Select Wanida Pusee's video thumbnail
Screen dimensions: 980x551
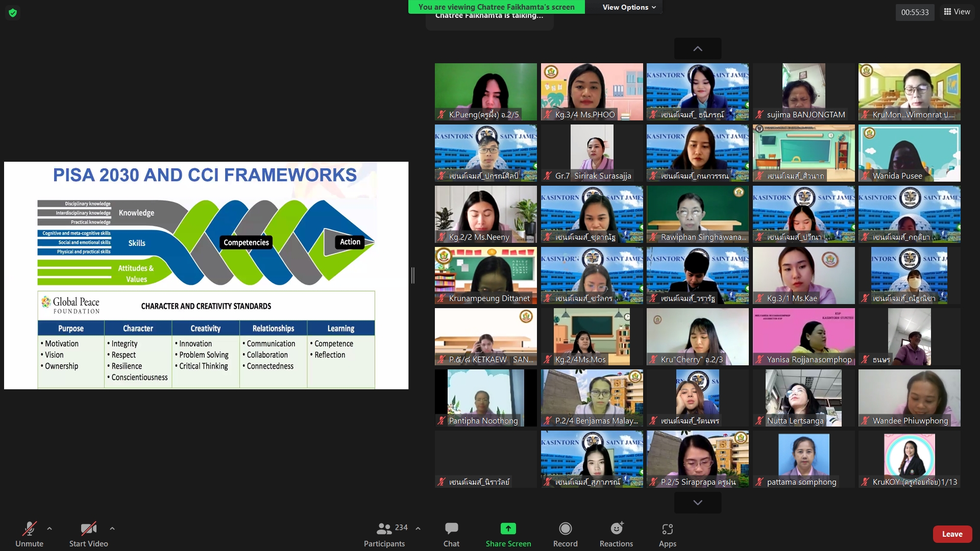pos(909,153)
